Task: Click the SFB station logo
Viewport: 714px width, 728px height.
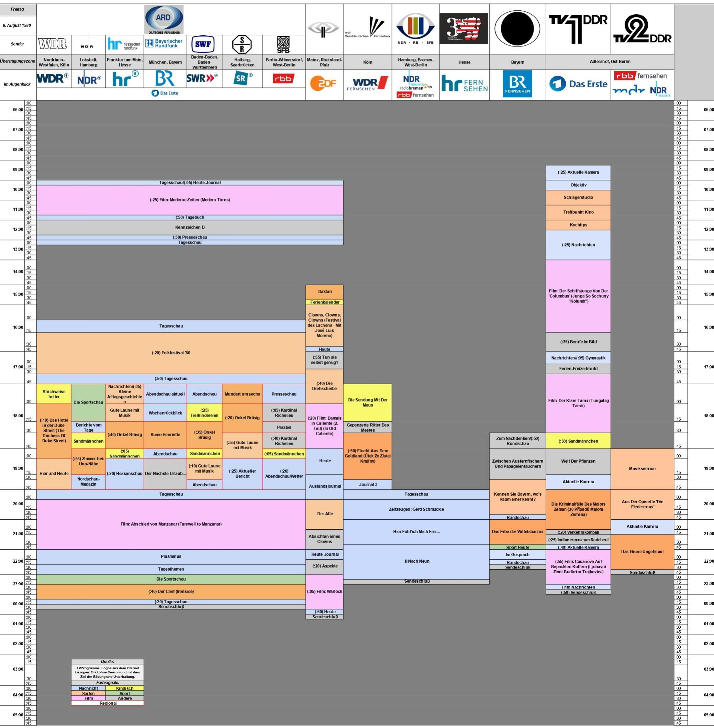Action: pos(283,45)
